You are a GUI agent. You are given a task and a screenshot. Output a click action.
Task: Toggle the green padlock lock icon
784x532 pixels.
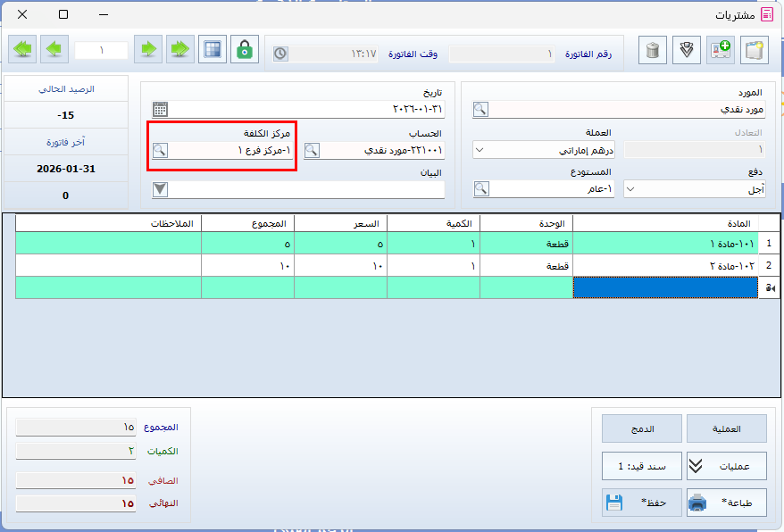pos(244,50)
